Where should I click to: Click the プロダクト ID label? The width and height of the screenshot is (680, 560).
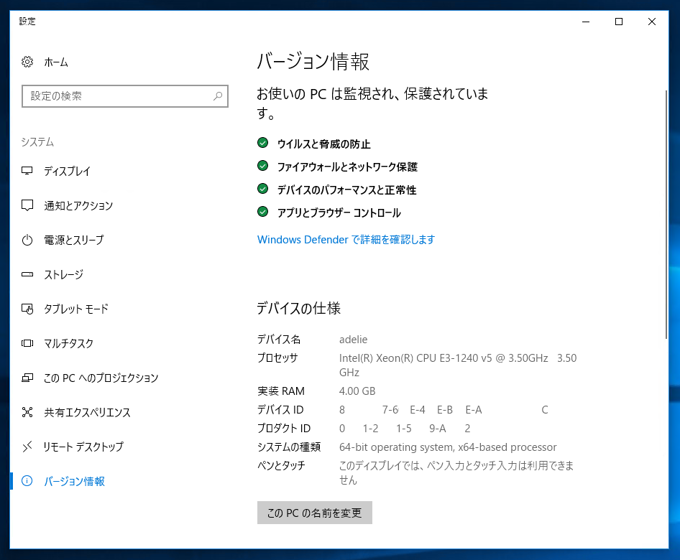coord(284,429)
